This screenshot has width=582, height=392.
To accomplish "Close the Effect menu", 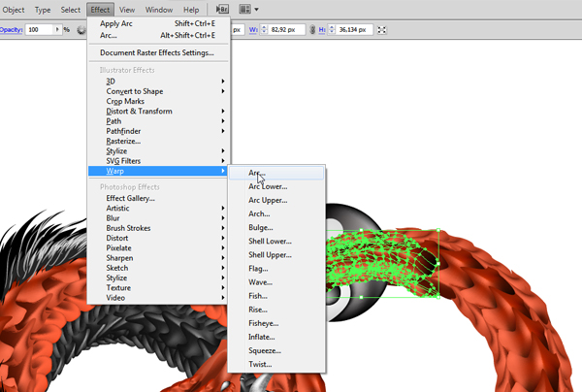I will pyautogui.click(x=100, y=10).
